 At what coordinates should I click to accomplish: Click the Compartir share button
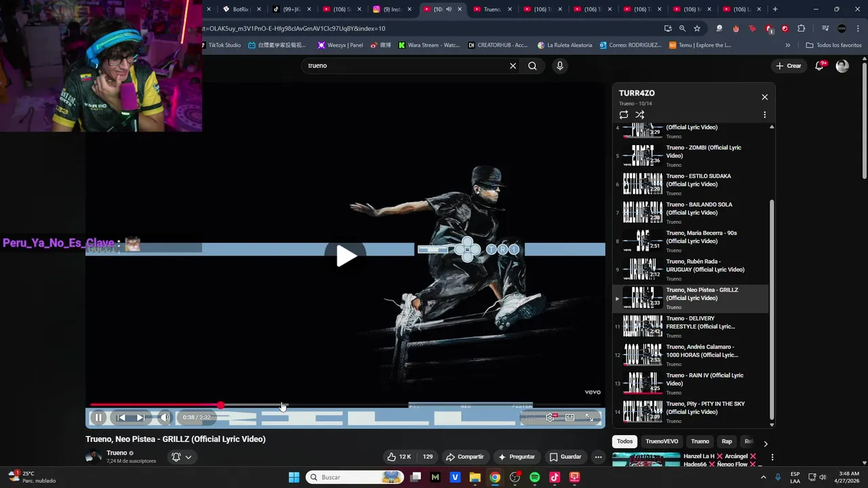(465, 457)
